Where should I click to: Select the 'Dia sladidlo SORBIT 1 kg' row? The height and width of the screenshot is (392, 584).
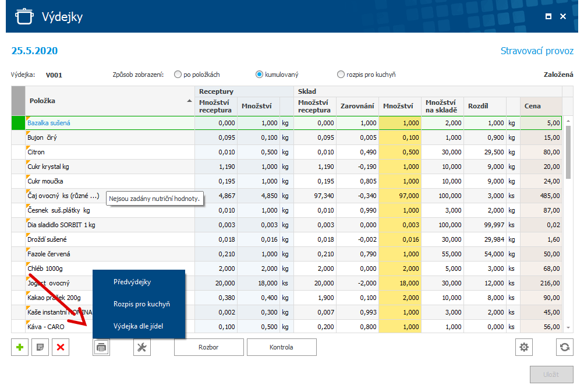tap(287, 225)
